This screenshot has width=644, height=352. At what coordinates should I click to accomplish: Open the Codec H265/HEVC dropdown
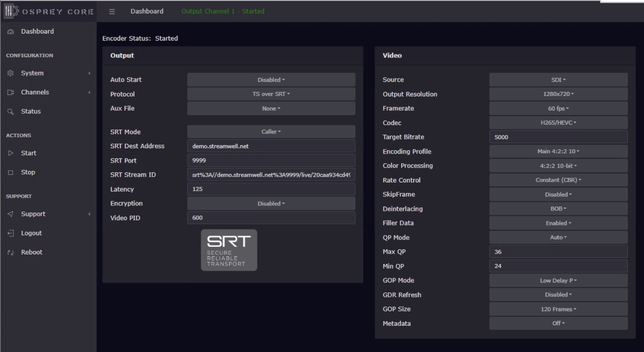[558, 123]
